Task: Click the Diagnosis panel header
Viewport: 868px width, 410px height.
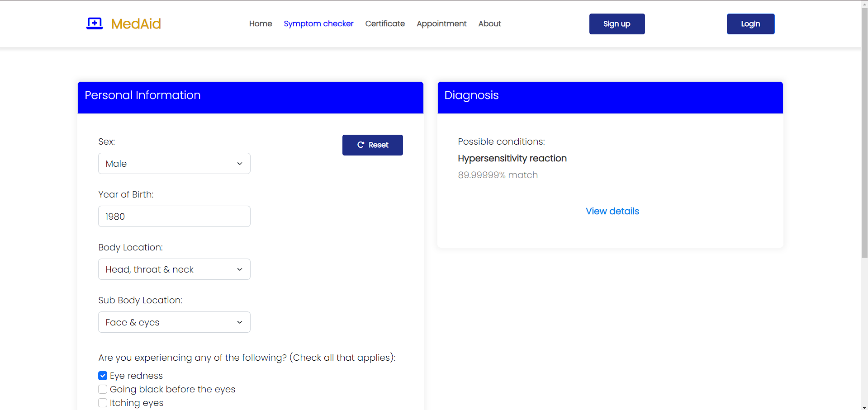Action: pyautogui.click(x=610, y=98)
